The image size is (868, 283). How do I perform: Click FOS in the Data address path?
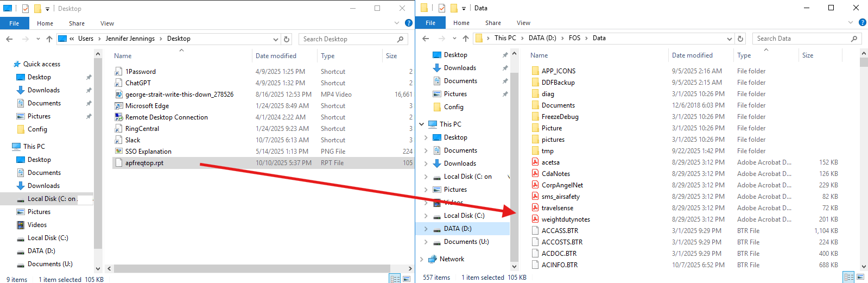coord(574,38)
